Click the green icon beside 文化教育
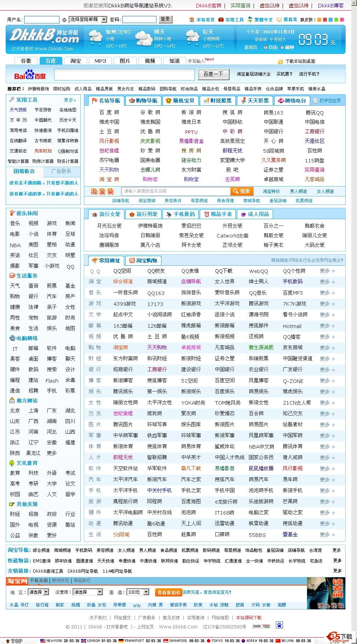 (12, 463)
